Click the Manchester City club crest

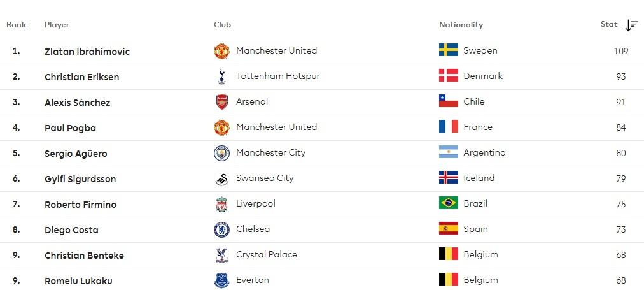pos(221,153)
